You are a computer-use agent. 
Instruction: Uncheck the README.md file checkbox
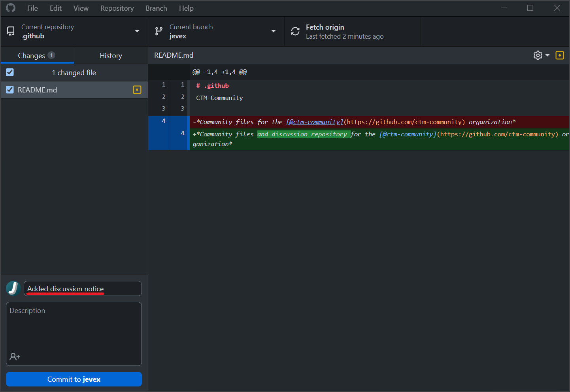coord(10,90)
